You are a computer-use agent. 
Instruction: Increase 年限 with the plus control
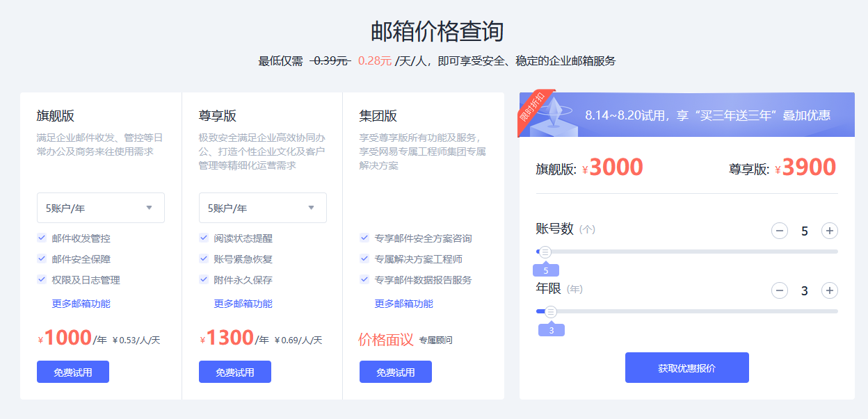829,290
